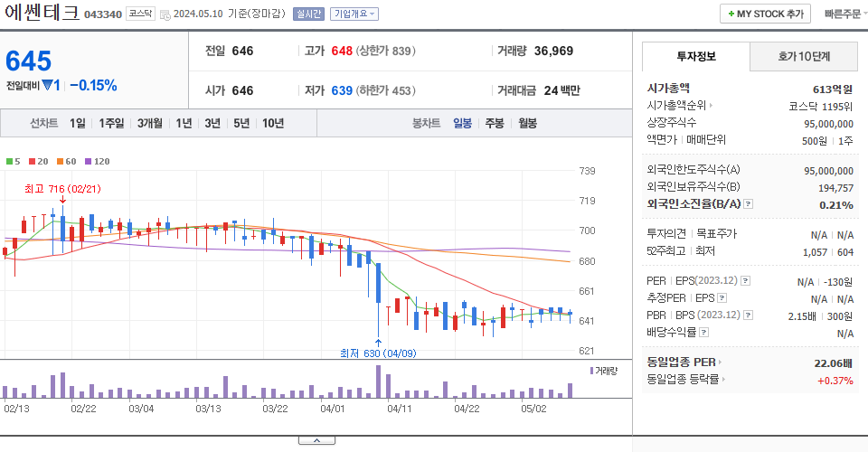The image size is (868, 452).
Task: Click the 시가총액 value 613억원
Action: pyautogui.click(x=833, y=89)
